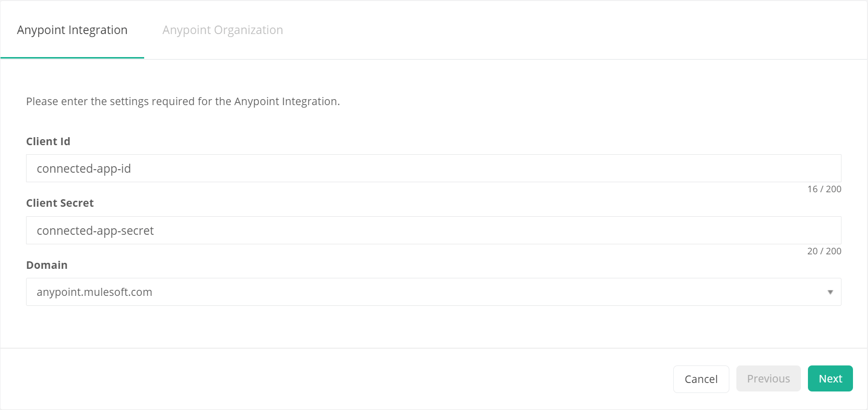Switch to the Anypoint Organization tab
The height and width of the screenshot is (410, 868).
point(222,30)
